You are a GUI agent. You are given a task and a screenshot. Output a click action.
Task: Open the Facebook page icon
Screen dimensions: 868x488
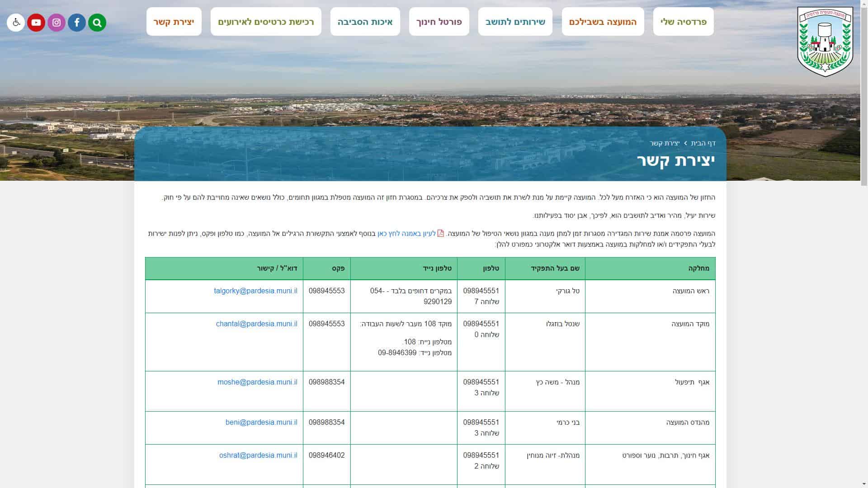click(77, 23)
